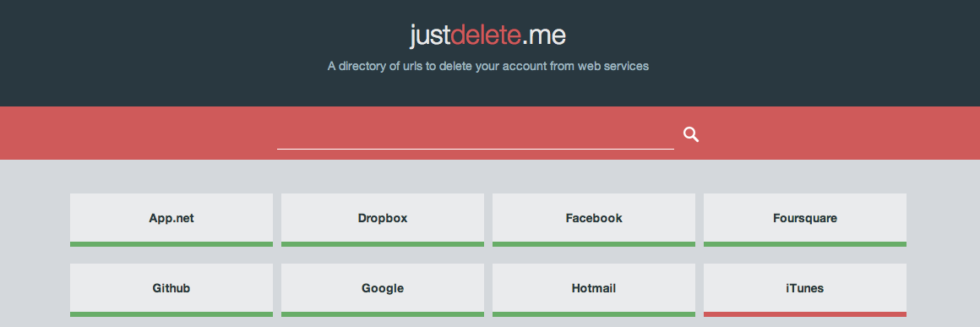Viewport: 980px width, 327px height.
Task: Select the Hotmail card
Action: 594,288
